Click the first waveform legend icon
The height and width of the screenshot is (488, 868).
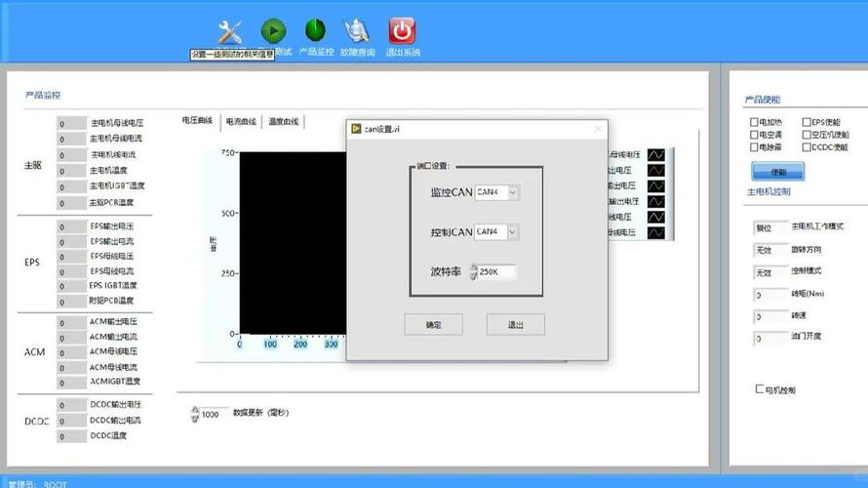click(x=656, y=154)
